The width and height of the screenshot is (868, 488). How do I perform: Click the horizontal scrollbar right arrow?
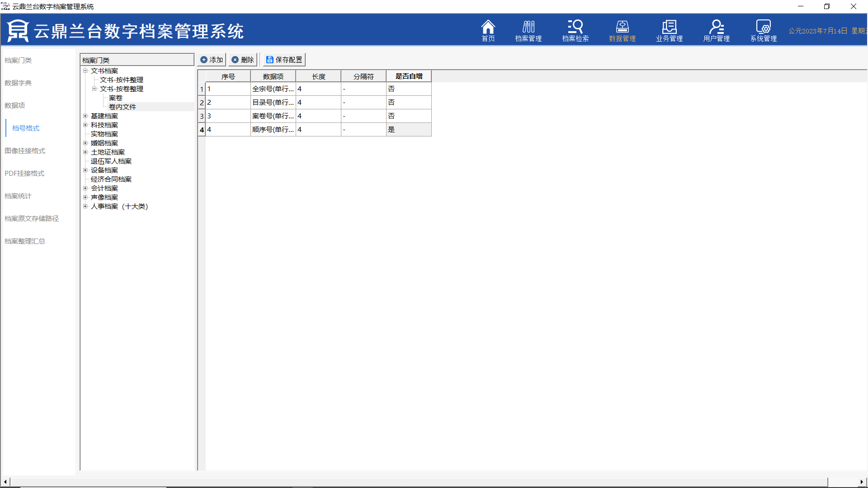(x=861, y=482)
